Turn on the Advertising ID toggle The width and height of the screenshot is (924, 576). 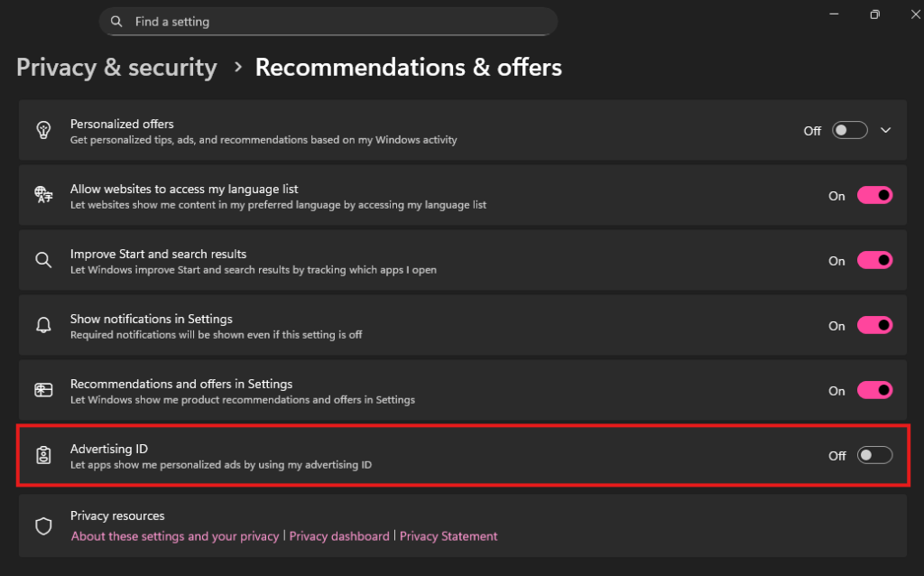874,455
